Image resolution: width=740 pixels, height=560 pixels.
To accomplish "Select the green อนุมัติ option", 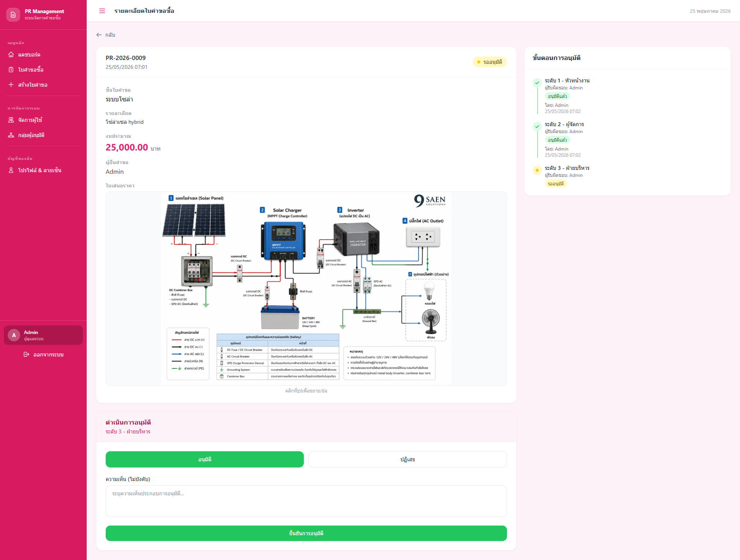I will (205, 459).
